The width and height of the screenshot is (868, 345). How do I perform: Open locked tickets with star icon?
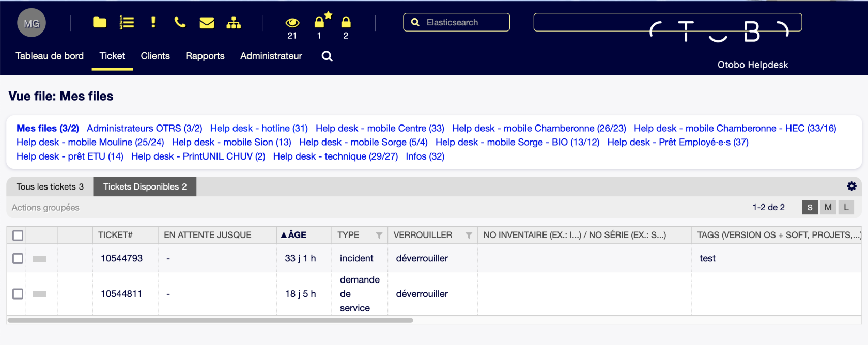click(320, 22)
